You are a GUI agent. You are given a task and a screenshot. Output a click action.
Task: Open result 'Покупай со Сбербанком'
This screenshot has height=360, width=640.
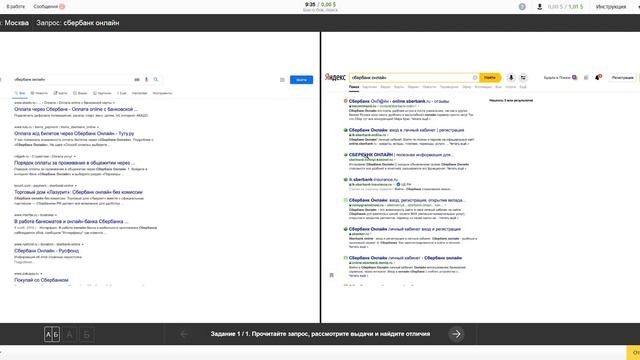click(41, 280)
